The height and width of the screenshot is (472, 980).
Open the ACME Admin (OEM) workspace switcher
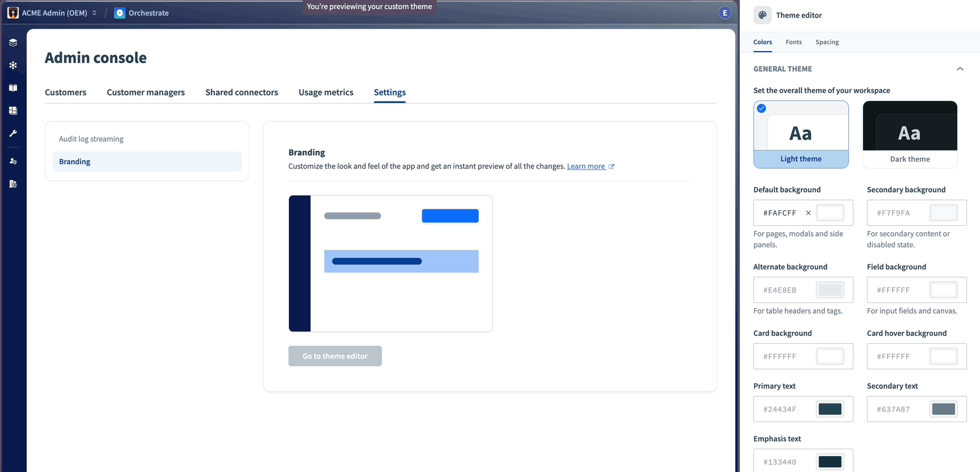[53, 13]
